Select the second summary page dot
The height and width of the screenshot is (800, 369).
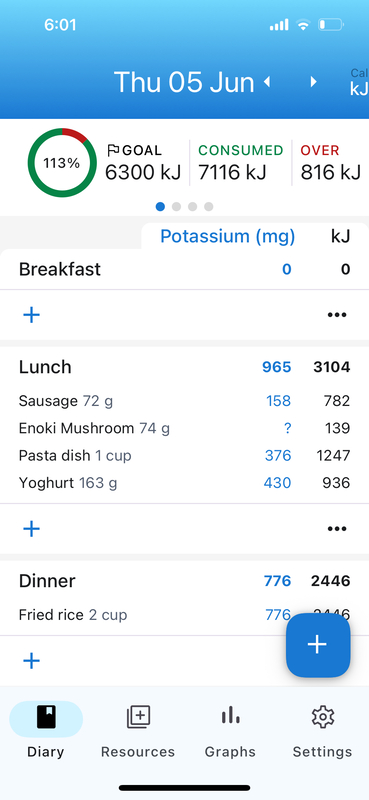click(x=177, y=207)
